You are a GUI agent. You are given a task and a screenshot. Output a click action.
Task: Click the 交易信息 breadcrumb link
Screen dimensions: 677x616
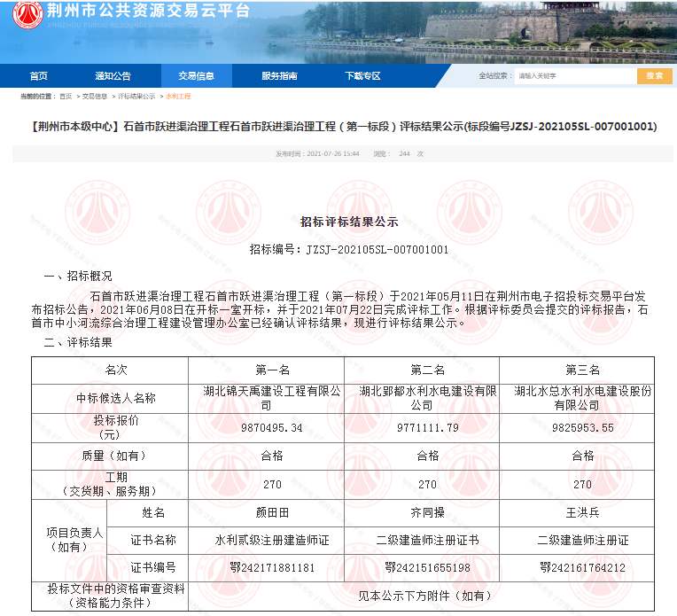point(95,97)
